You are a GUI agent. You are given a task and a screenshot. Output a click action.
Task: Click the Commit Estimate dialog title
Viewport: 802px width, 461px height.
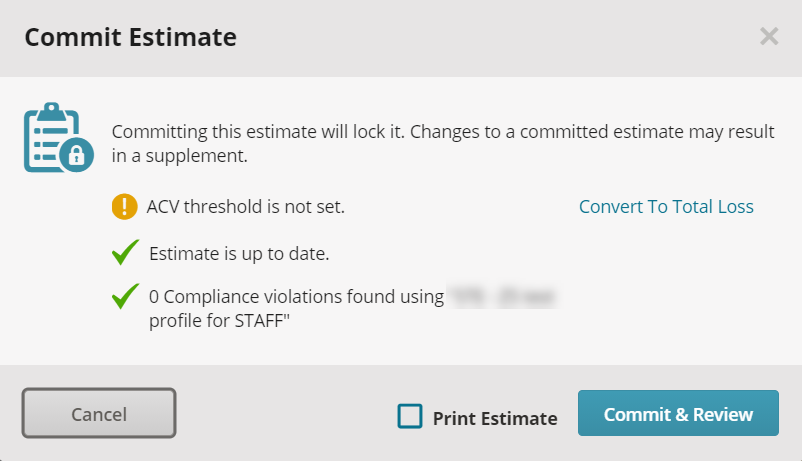point(130,37)
